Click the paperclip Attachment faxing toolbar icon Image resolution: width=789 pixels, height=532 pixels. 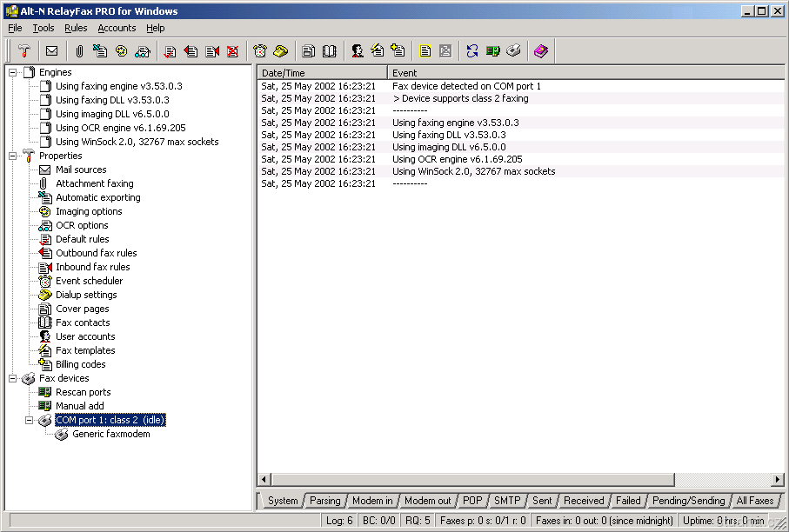tap(79, 51)
